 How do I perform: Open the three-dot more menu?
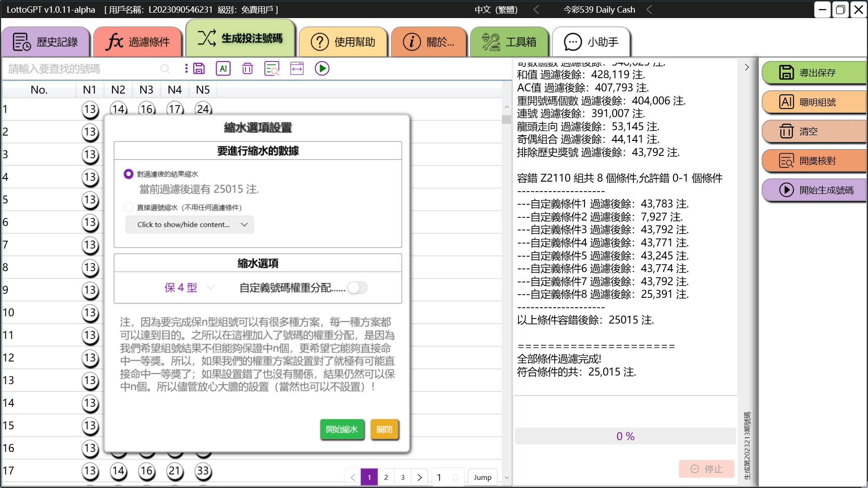coord(186,69)
